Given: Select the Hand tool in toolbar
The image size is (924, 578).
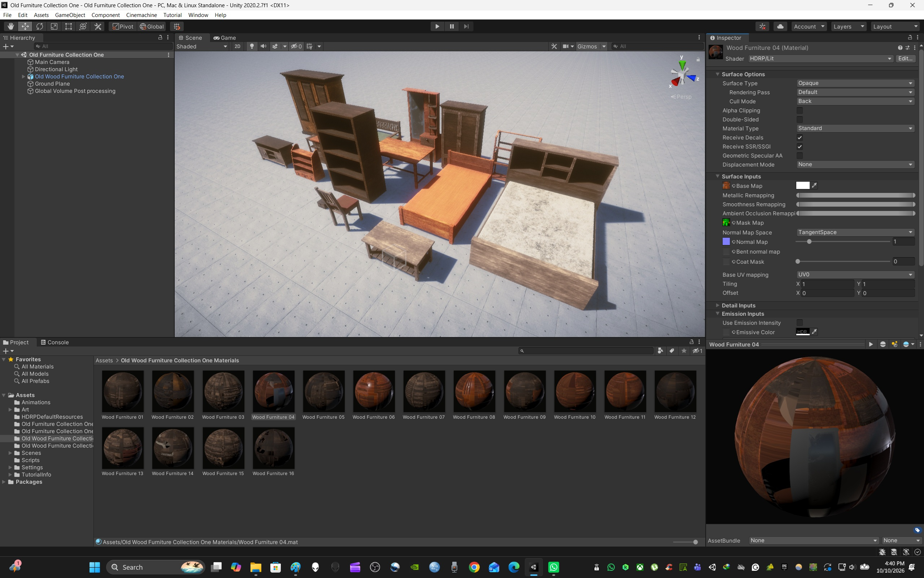Looking at the screenshot, I should (11, 26).
